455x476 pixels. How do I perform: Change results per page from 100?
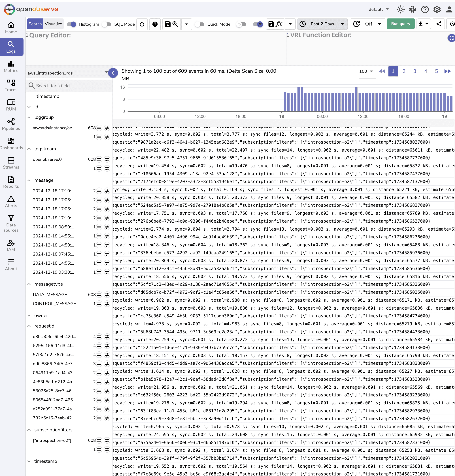tap(366, 71)
